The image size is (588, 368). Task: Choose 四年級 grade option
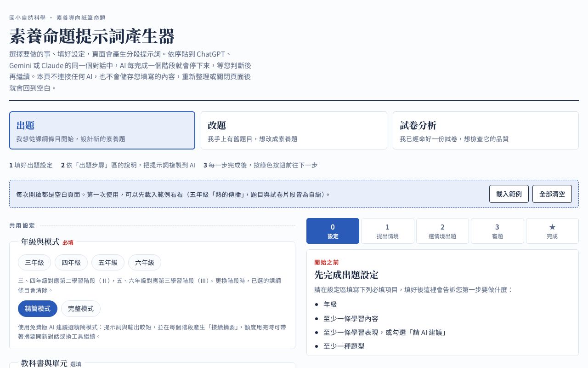click(71, 262)
